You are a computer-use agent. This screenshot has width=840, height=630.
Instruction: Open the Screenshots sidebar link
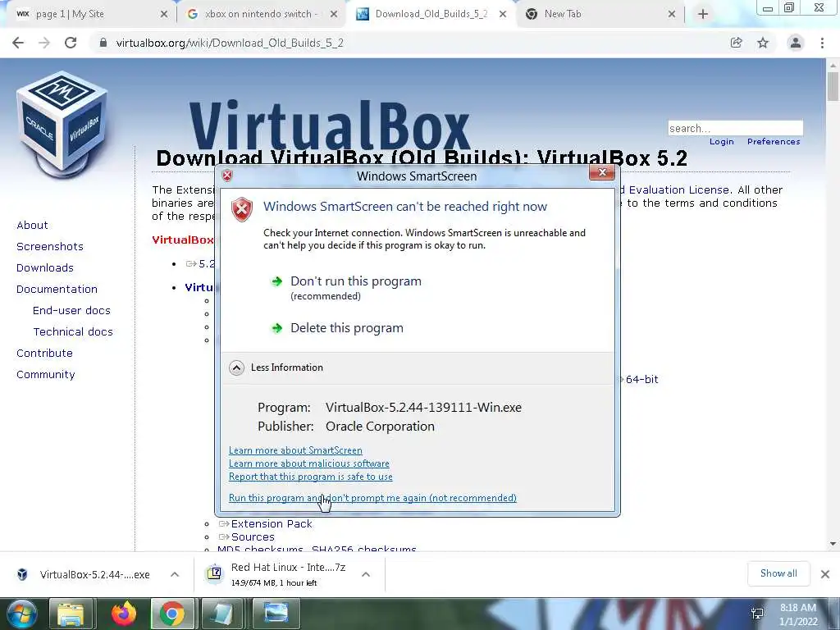(x=50, y=246)
